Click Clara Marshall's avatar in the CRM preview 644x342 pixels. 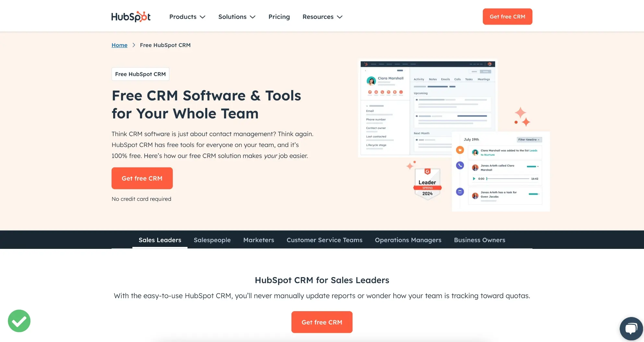tap(371, 81)
